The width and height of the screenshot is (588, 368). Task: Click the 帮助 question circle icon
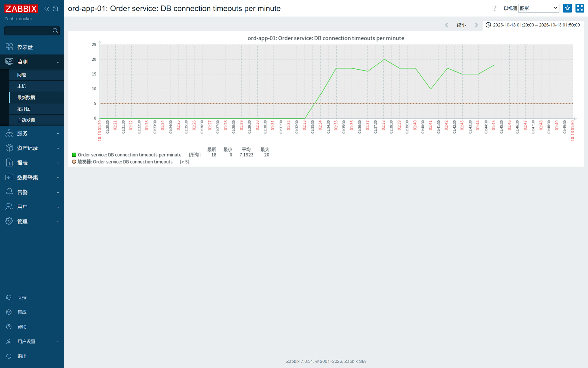(x=9, y=327)
